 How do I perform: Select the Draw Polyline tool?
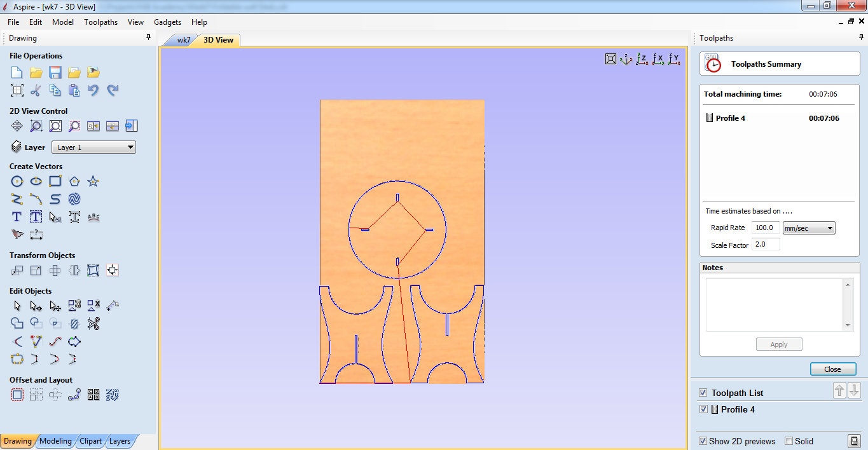[x=17, y=199]
